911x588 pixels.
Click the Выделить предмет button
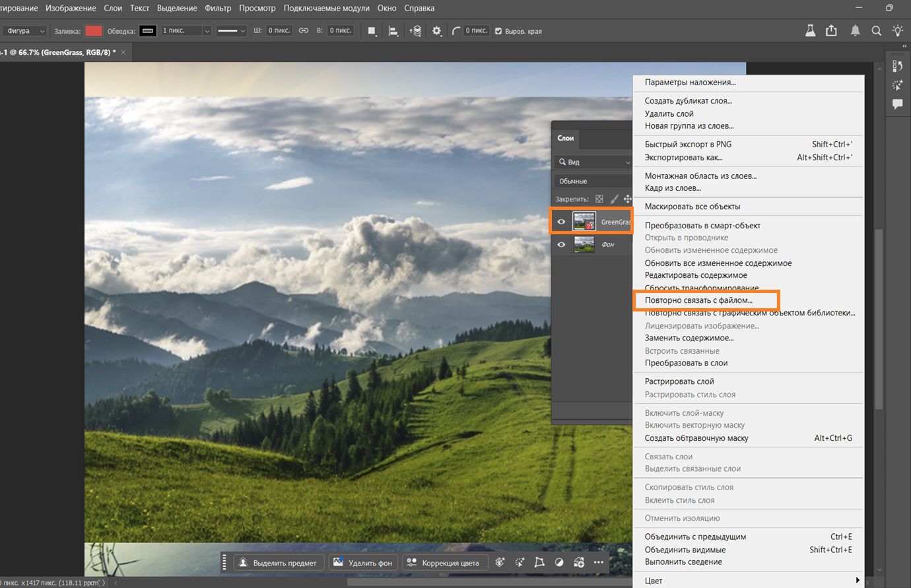[278, 563]
